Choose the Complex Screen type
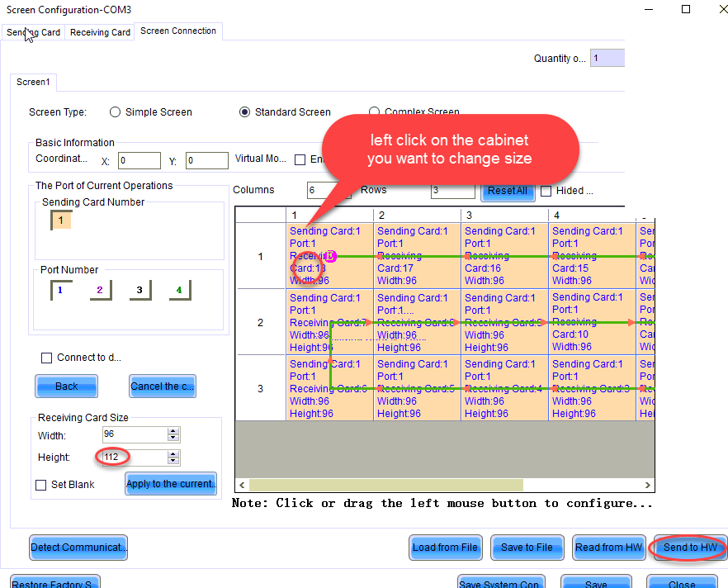The image size is (728, 588). 374,111
